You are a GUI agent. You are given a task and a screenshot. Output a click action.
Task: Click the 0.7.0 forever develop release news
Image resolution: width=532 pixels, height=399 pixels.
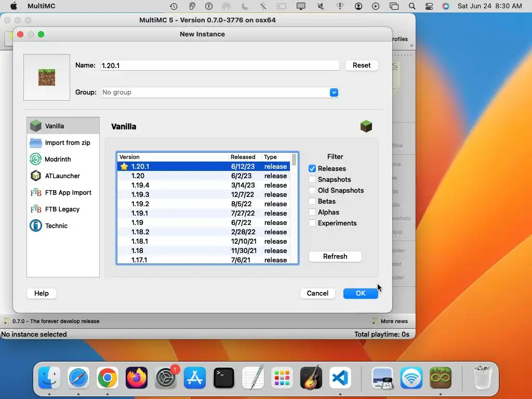coord(52,321)
